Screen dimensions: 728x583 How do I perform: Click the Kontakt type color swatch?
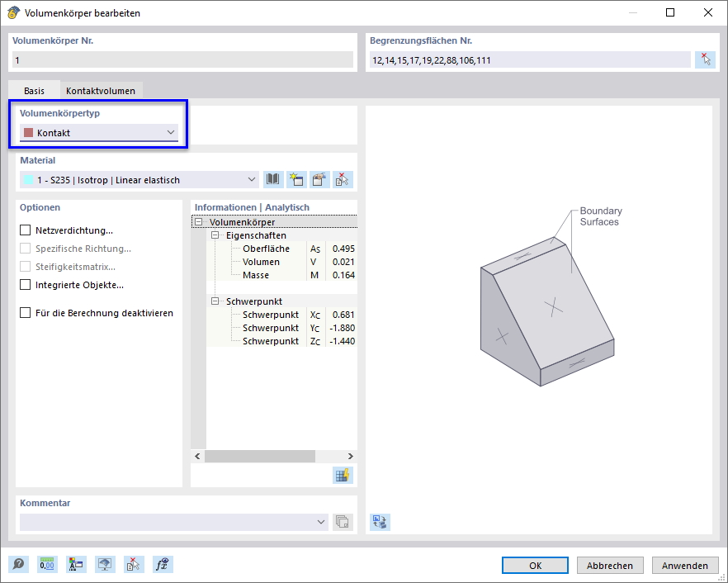click(28, 133)
